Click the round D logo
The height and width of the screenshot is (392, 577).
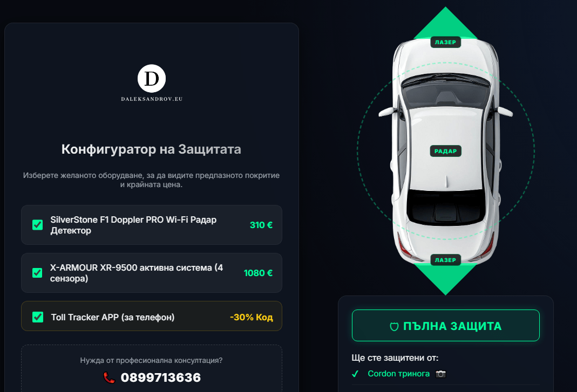pos(152,78)
